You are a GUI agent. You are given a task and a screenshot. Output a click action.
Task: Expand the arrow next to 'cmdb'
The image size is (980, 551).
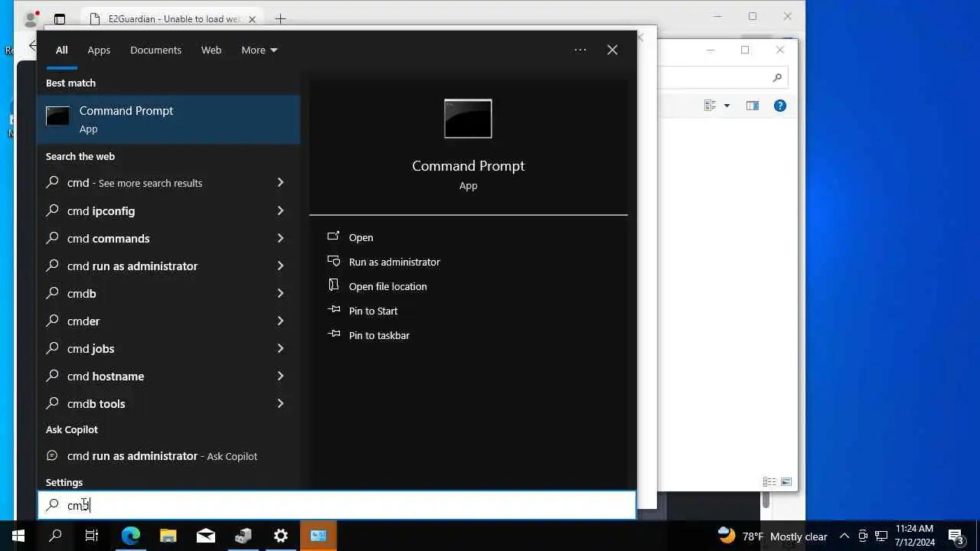tap(280, 293)
